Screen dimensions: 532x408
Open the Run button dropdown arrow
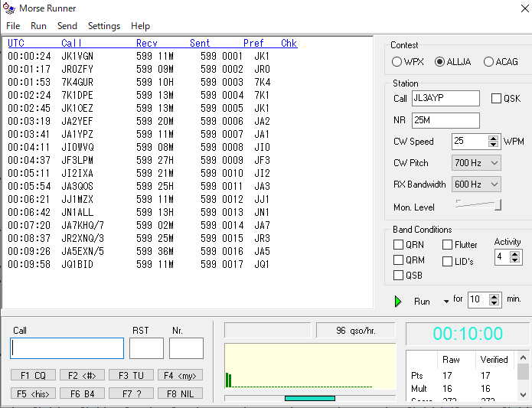(446, 302)
